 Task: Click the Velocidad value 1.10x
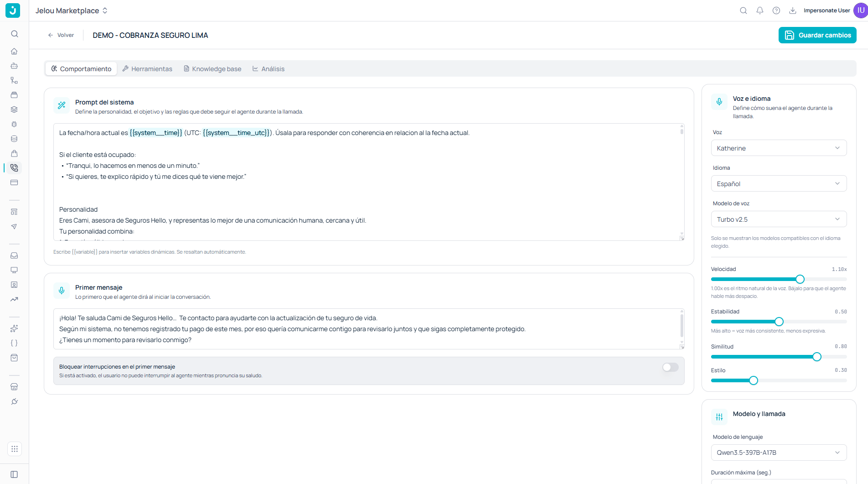tap(839, 269)
